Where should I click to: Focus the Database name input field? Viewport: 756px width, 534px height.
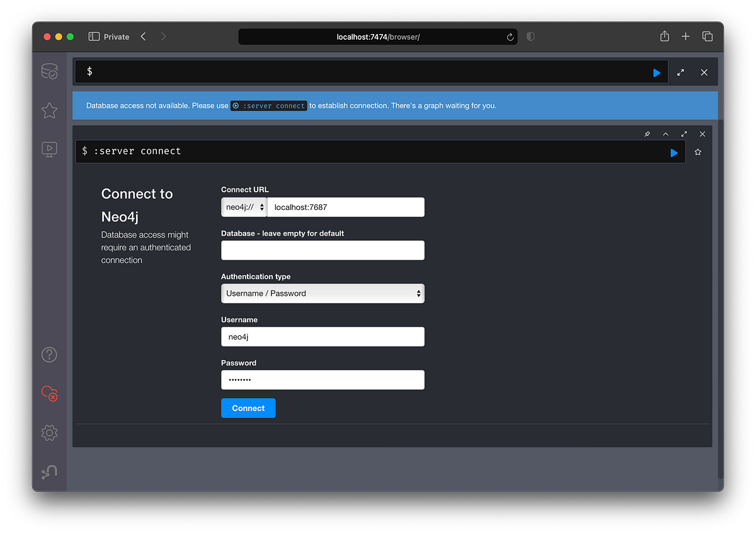coord(323,250)
